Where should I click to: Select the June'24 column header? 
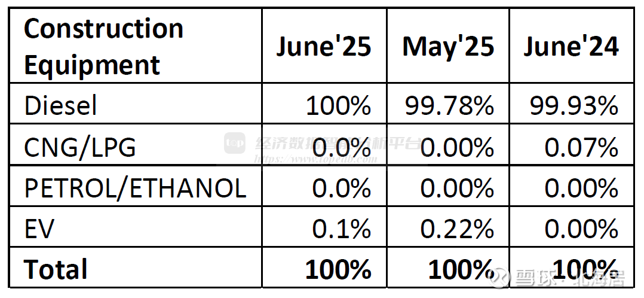pyautogui.click(x=571, y=46)
